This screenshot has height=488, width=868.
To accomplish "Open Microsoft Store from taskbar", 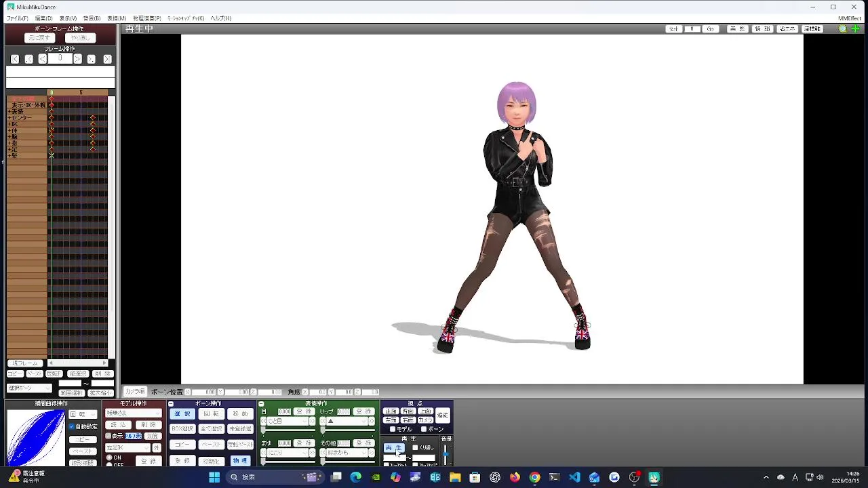I will pyautogui.click(x=475, y=477).
